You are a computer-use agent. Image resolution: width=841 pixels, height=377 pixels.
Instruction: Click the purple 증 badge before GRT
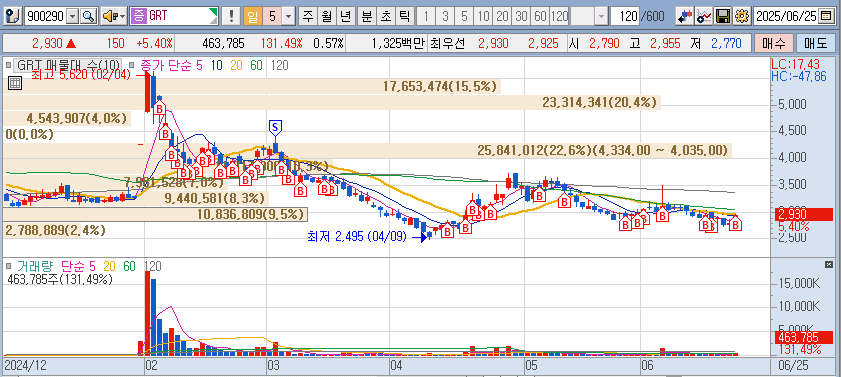tap(138, 16)
